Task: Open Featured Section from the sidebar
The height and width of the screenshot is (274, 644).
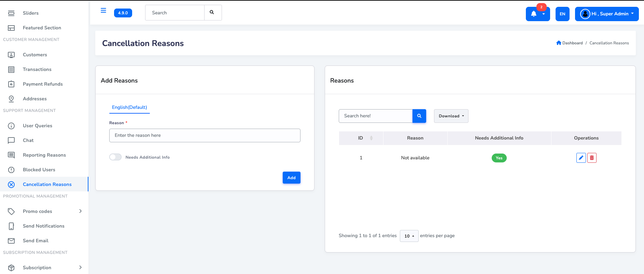Action: point(42,28)
